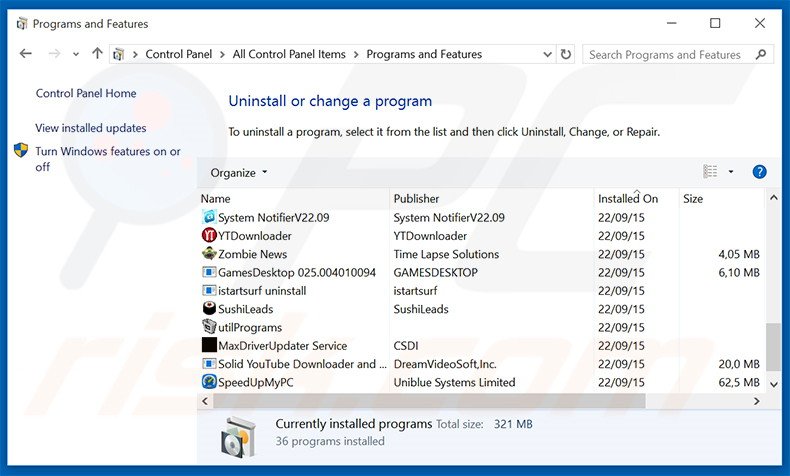This screenshot has height=476, width=790.
Task: Select Programs and Features breadcrumb
Action: click(x=424, y=54)
